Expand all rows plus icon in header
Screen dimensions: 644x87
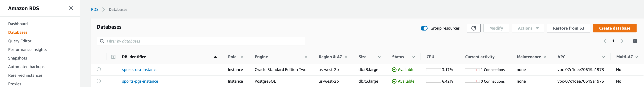tap(113, 57)
